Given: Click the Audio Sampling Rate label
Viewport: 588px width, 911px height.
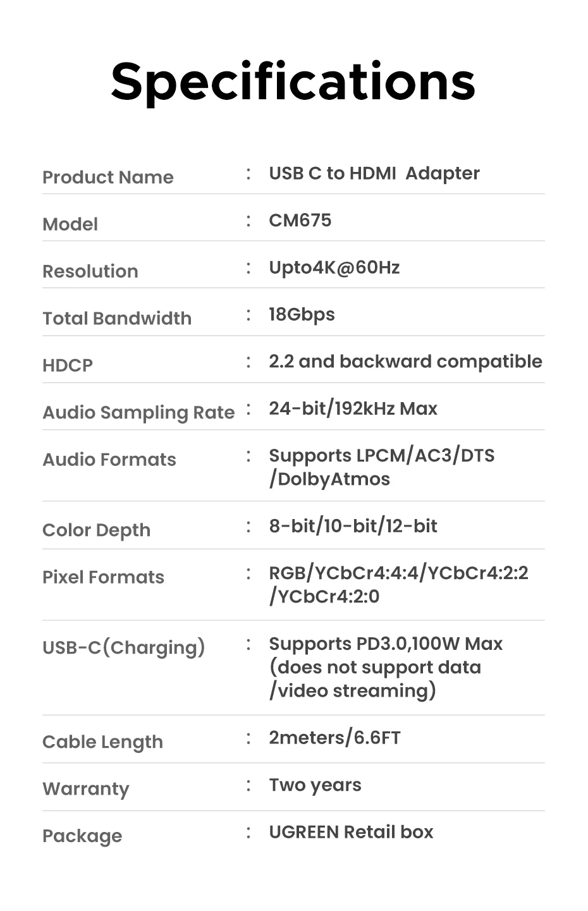Looking at the screenshot, I should (x=138, y=413).
